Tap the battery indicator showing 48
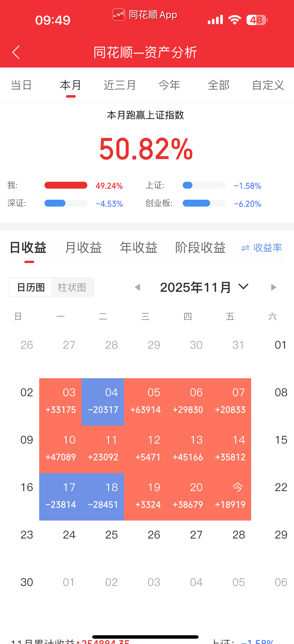 [257, 20]
